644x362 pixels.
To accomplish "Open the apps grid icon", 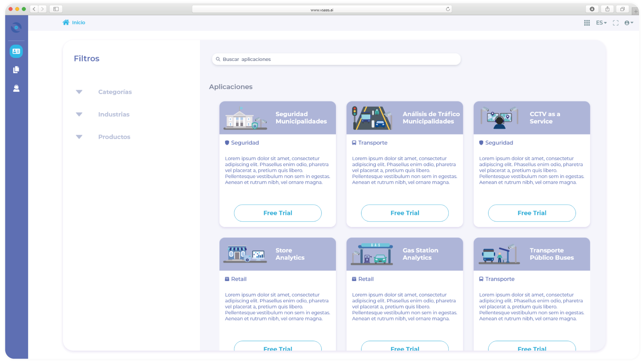I will click(587, 23).
